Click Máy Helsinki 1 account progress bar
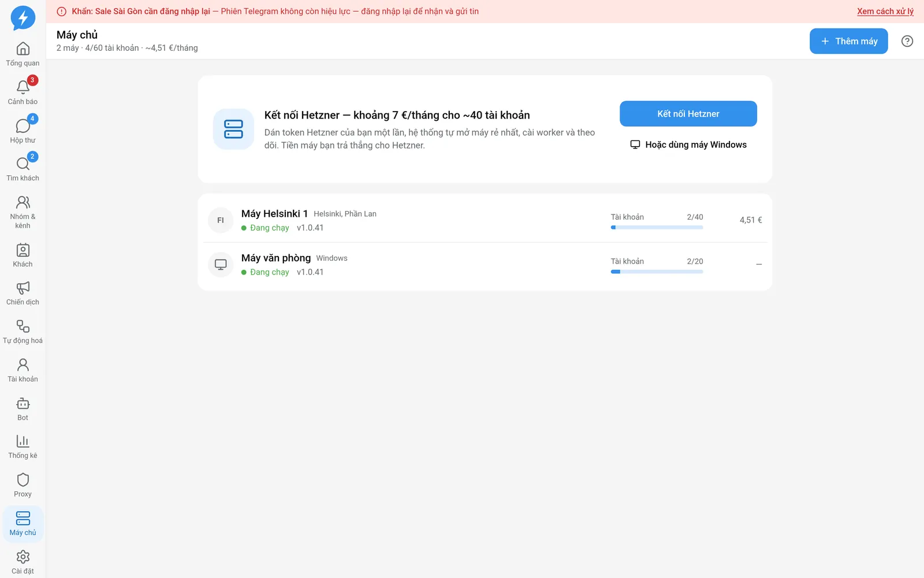This screenshot has width=924, height=578. 657,227
